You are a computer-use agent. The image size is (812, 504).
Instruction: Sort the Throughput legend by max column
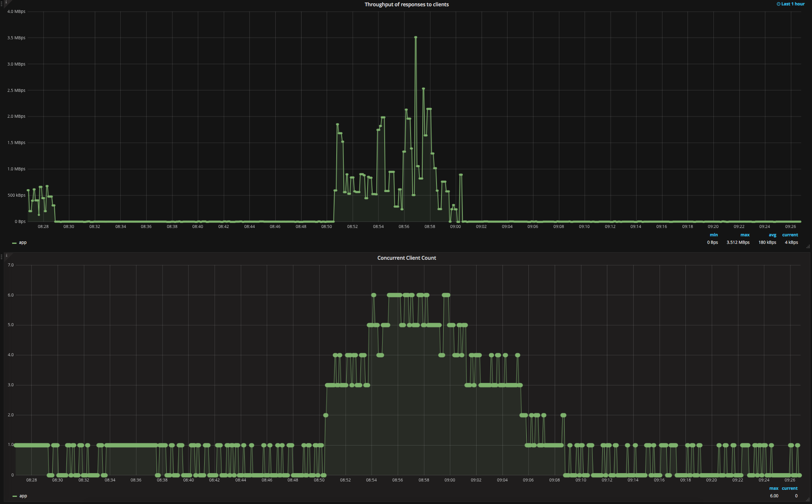click(x=745, y=235)
